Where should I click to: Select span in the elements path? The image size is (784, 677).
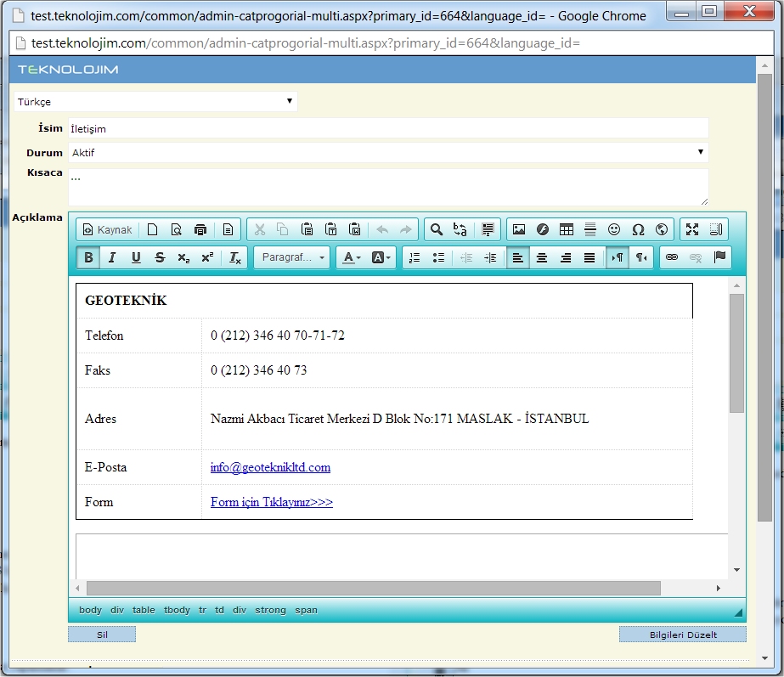306,610
